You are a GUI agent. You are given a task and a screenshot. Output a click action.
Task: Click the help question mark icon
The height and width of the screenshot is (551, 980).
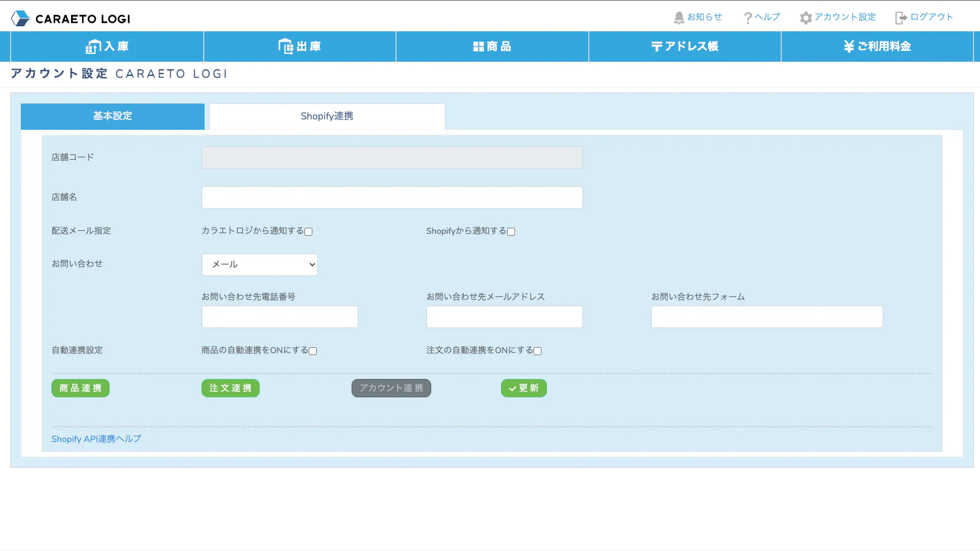[x=748, y=18]
